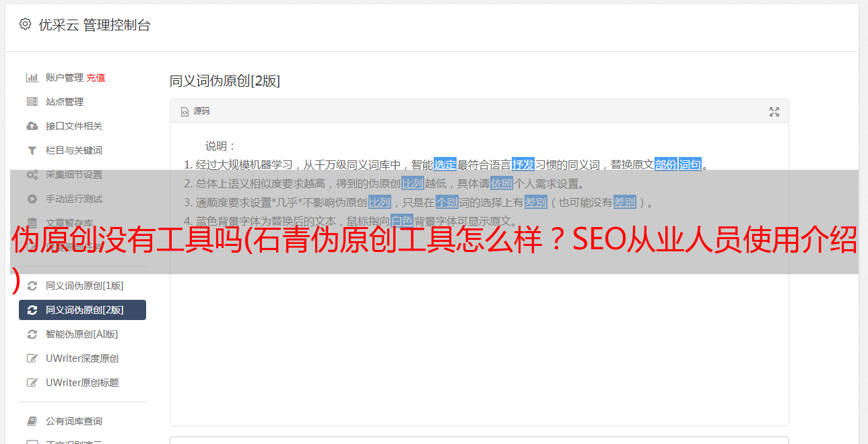Viewport: 868px width, 444px height.
Task: Toggle the fullscreen expand icon in editor
Action: click(x=774, y=112)
